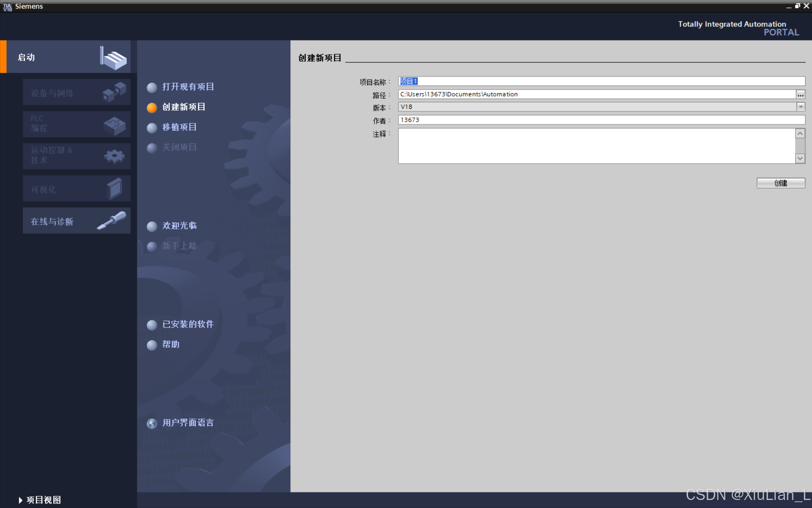This screenshot has width=812, height=508.
Task: Open the 欢迎光临 link
Action: pyautogui.click(x=179, y=226)
